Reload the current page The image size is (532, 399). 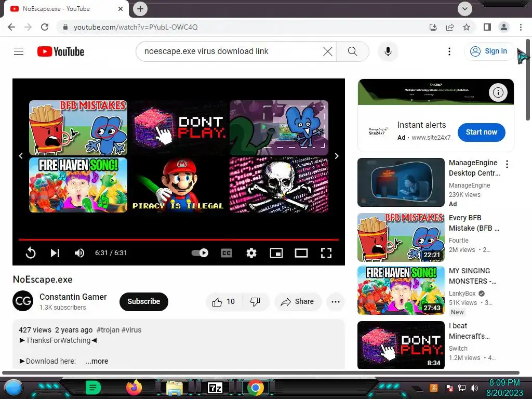pos(45,27)
